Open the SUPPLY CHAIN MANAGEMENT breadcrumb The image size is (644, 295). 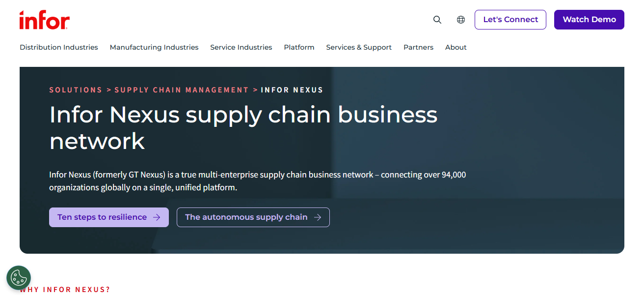(181, 89)
